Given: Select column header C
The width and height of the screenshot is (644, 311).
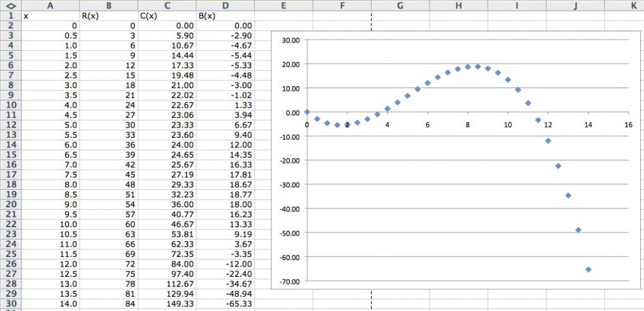Looking at the screenshot, I should pos(167,5).
